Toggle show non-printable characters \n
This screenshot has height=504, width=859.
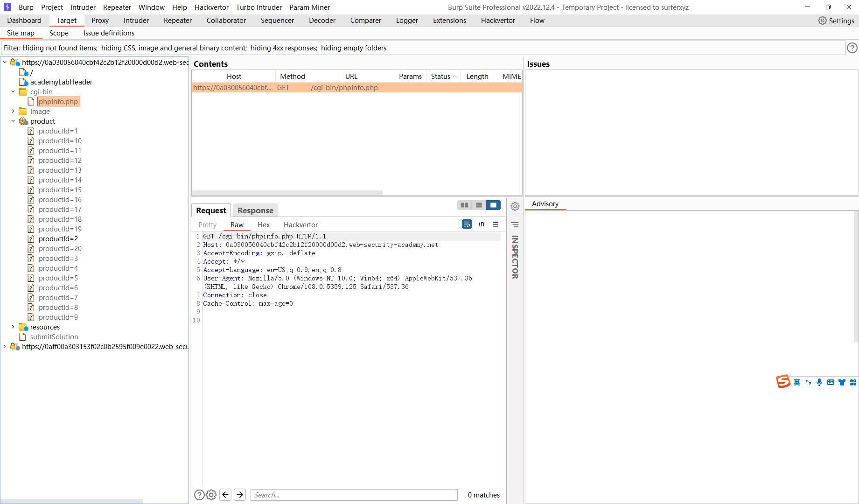click(481, 224)
